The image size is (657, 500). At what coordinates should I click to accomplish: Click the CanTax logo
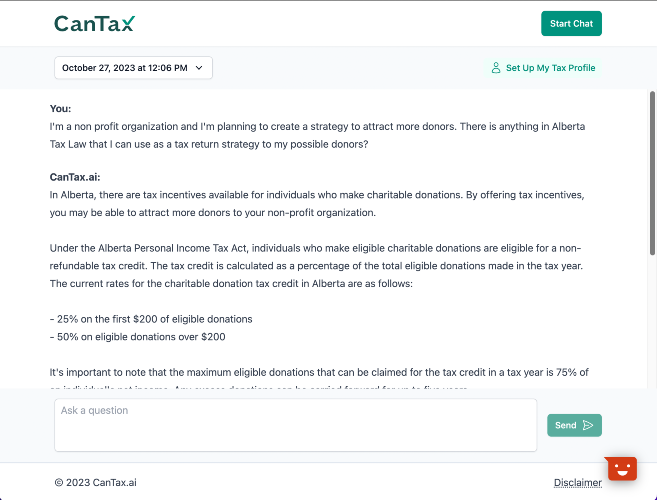(95, 23)
